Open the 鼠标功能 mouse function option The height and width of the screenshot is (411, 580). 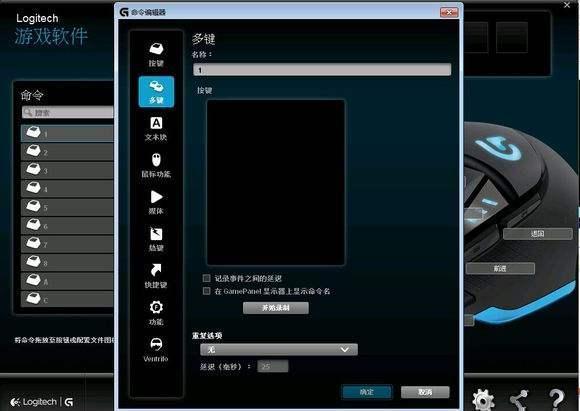pos(156,165)
